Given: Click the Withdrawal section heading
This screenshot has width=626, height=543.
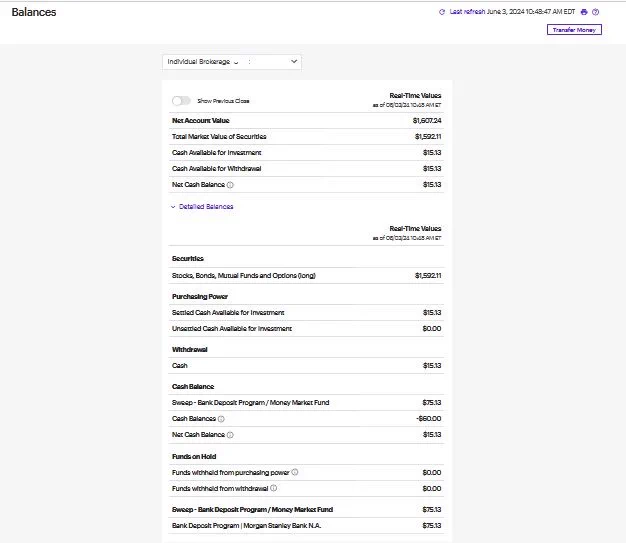Looking at the screenshot, I should (190, 350).
